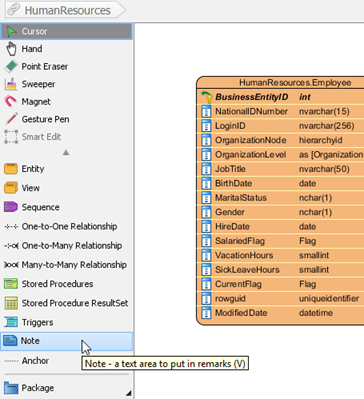Select the Gesture Pen tool
This screenshot has height=399, width=364.
point(67,119)
